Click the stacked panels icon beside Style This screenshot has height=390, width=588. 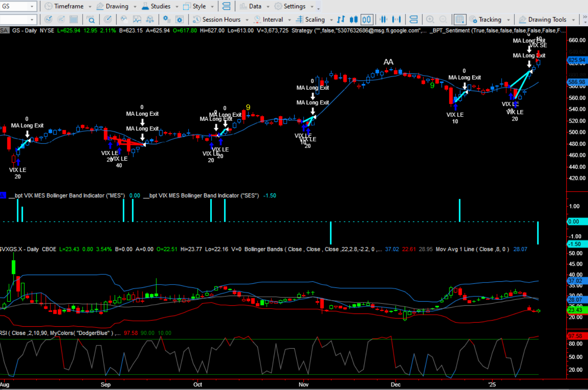pyautogui.click(x=226, y=6)
